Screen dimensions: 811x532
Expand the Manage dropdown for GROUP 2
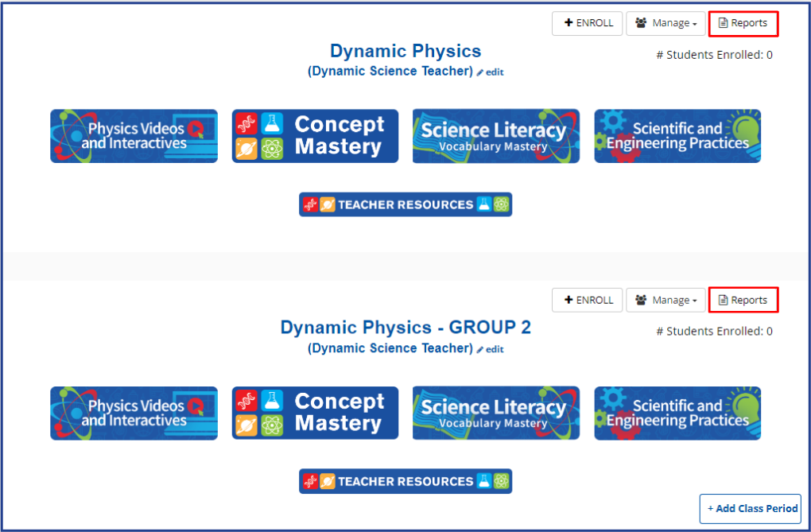pos(665,300)
